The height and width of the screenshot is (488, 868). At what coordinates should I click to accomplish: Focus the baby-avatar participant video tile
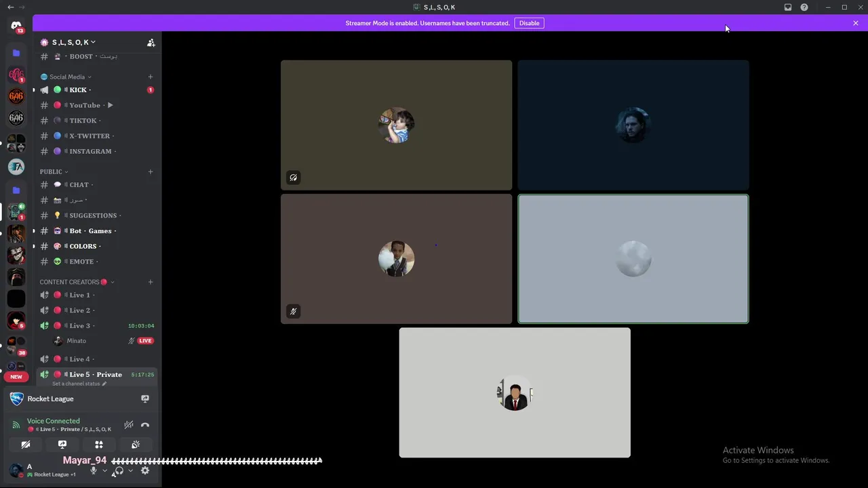pyautogui.click(x=396, y=125)
